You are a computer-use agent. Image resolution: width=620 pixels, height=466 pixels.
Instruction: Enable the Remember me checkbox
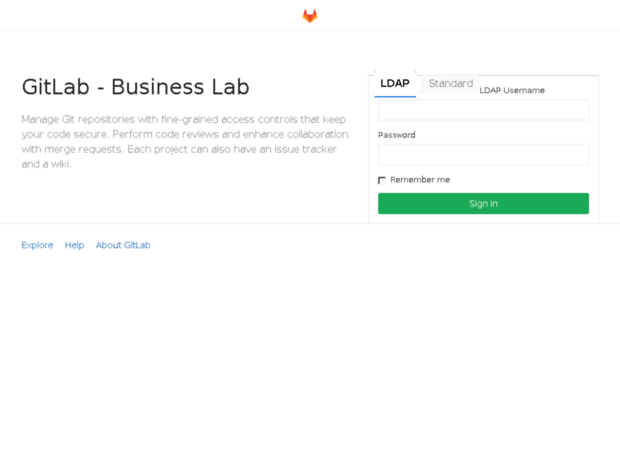382,180
